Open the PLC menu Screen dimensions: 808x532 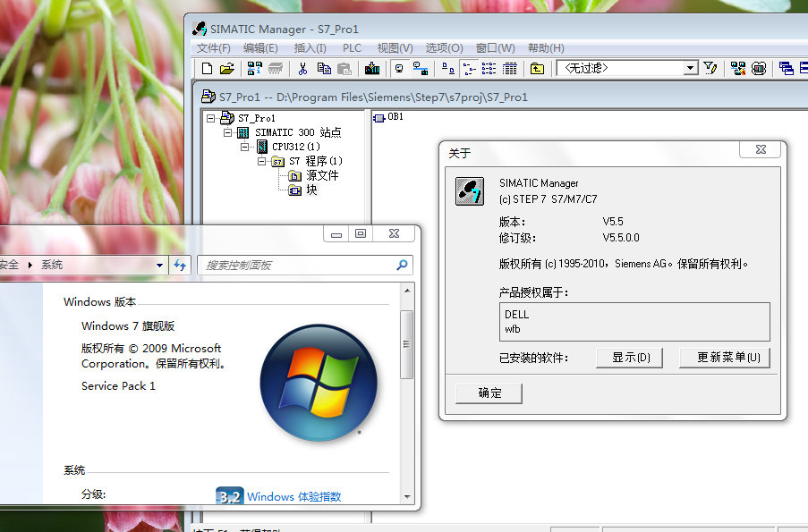coord(352,48)
